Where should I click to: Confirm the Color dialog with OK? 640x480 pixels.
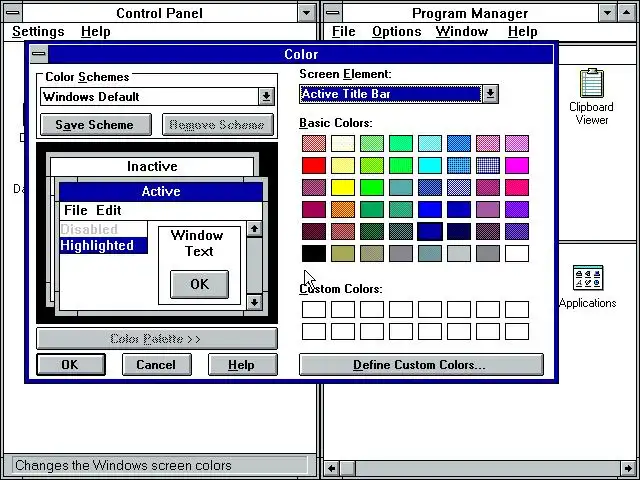[x=71, y=364]
